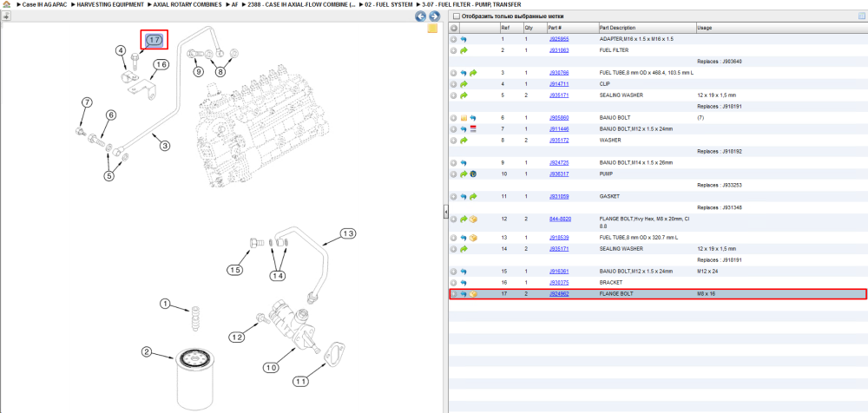Click blue arrow icon in BRACKET row
The image size is (868, 413).
464,282
